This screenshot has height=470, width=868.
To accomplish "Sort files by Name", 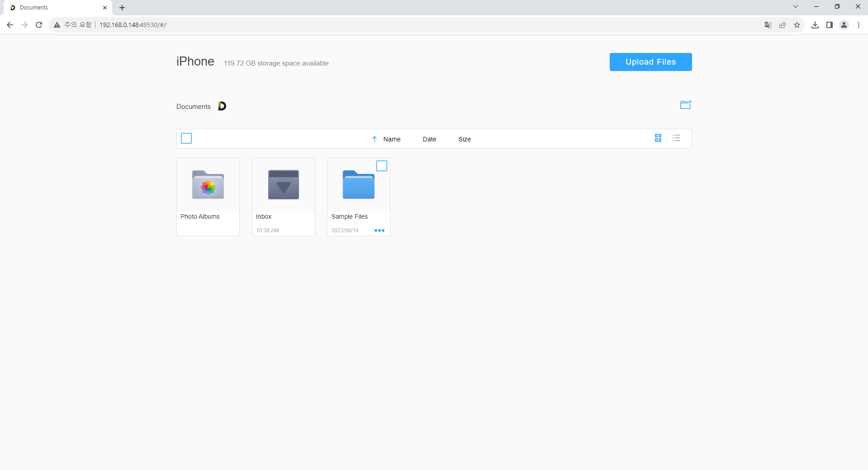I will [392, 139].
